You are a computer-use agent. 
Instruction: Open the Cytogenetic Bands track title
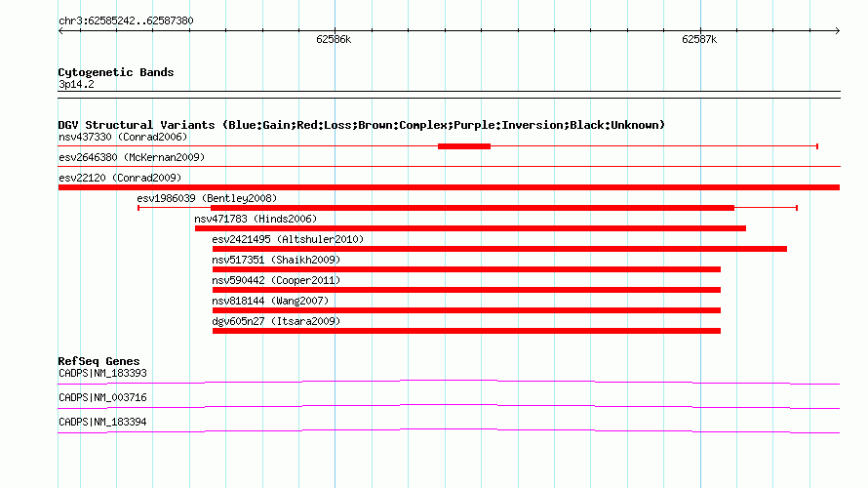pos(116,72)
